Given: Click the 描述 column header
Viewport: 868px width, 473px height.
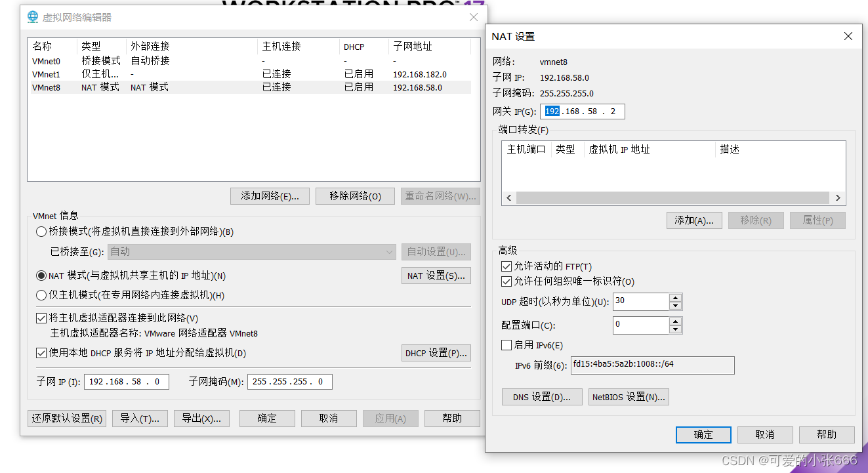Looking at the screenshot, I should point(779,150).
